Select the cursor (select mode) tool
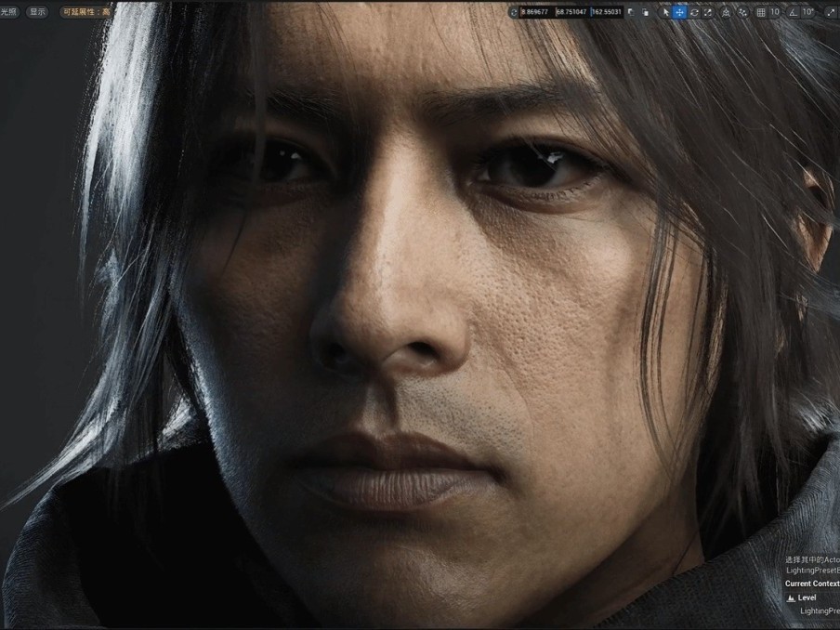Image resolution: width=840 pixels, height=630 pixels. [665, 12]
